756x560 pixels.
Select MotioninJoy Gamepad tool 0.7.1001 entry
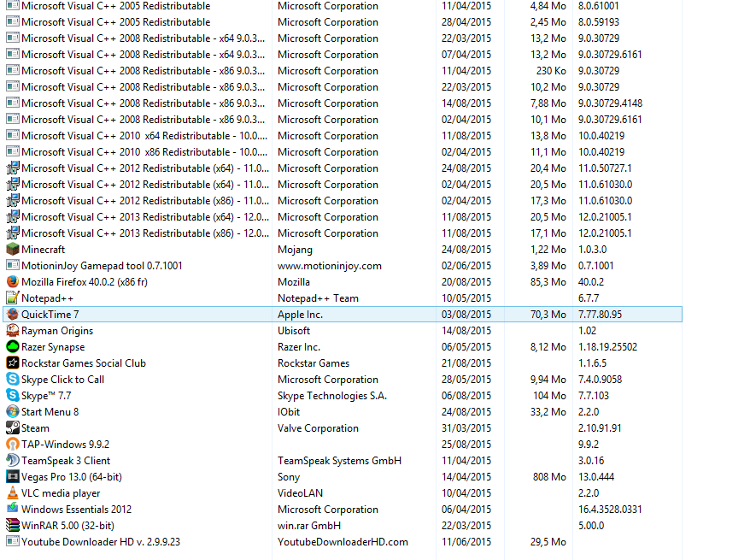102,266
